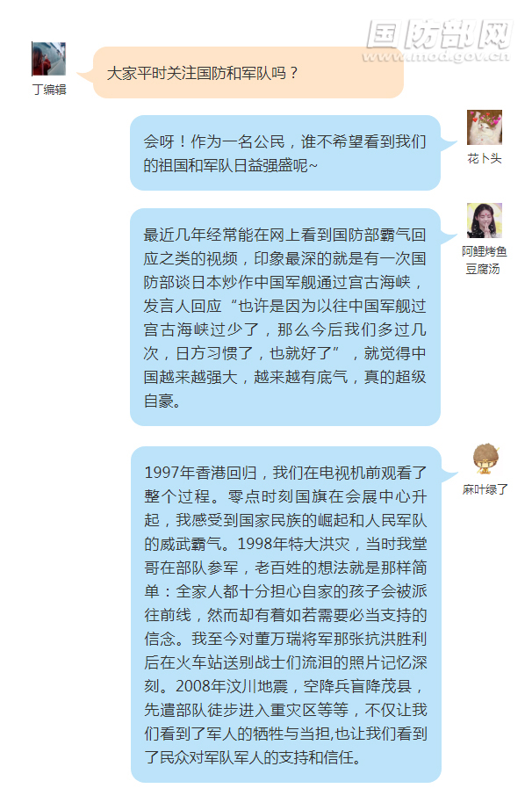The width and height of the screenshot is (532, 810).
Task: Click the 花卜头 username label
Action: coord(484,158)
